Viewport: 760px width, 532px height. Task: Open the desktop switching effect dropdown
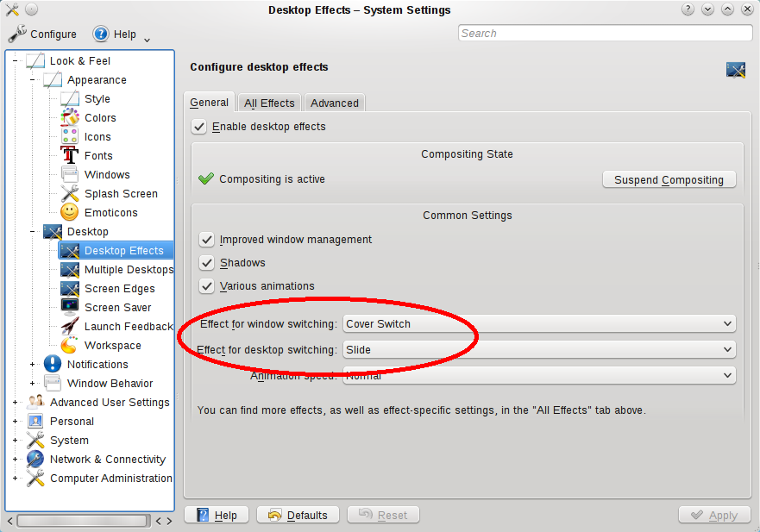(539, 349)
